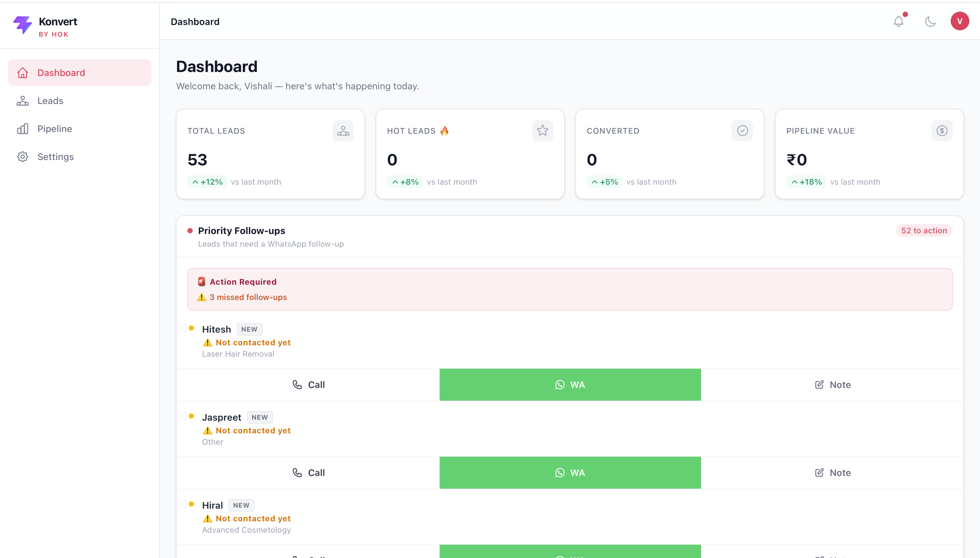980x558 pixels.
Task: Click the Konvert lightning logo
Action: tap(22, 25)
